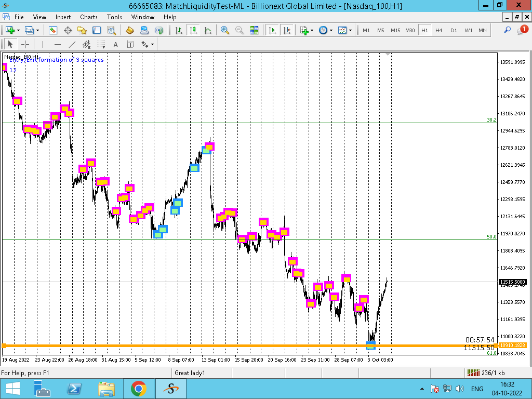This screenshot has height=399, width=532.
Task: Open the Navigator panel folder-star icon
Action: (82, 30)
